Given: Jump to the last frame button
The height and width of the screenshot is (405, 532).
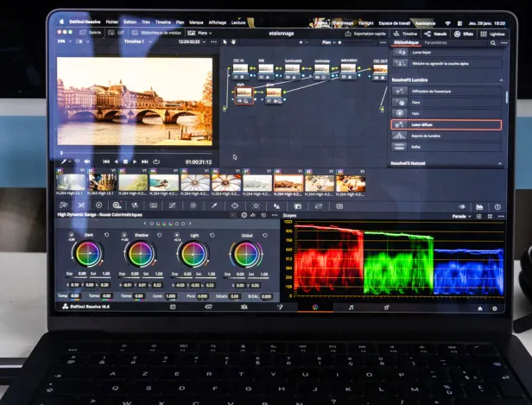Looking at the screenshot, I should click(145, 161).
